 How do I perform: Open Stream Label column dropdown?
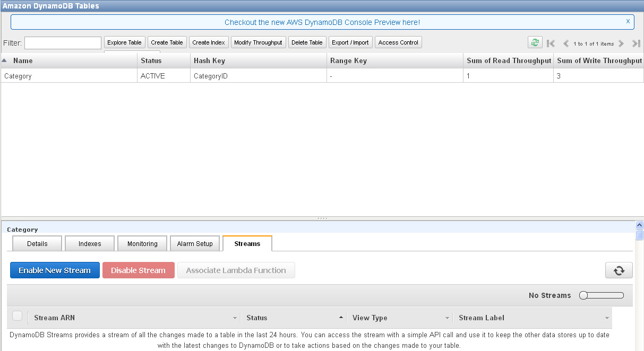pos(606,318)
